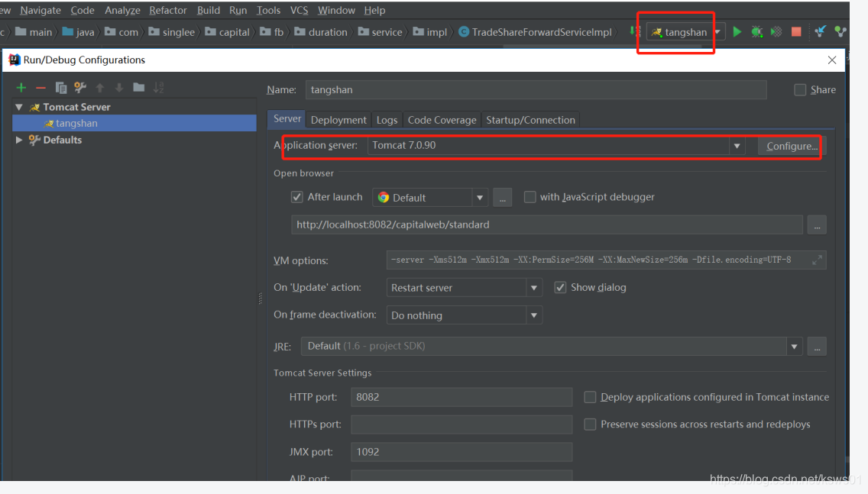Enable Deploy applications configured in Tomcat instance
Viewport: 868px width, 494px height.
click(590, 397)
